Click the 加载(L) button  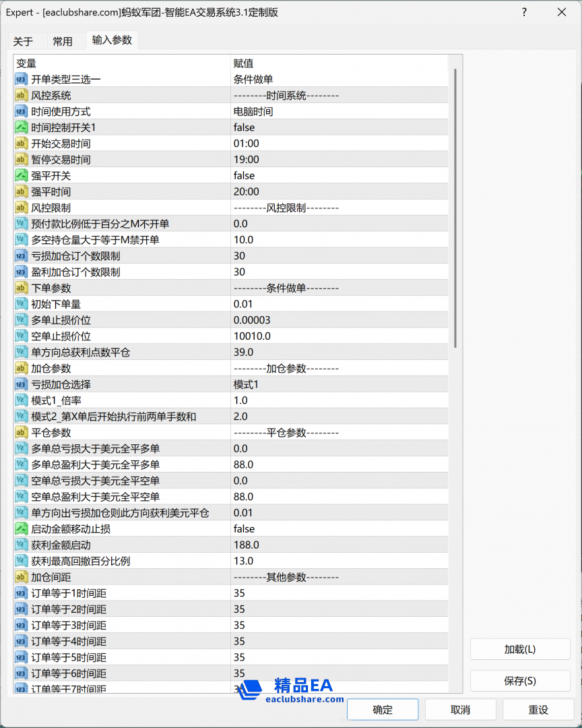[519, 648]
